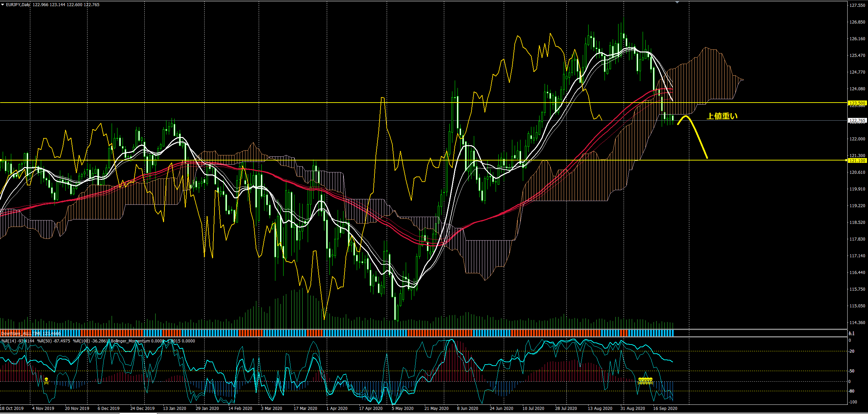Click the yellow marker cluster in the oscillator panel
Viewport: 868px width, 414px height.
(x=645, y=381)
